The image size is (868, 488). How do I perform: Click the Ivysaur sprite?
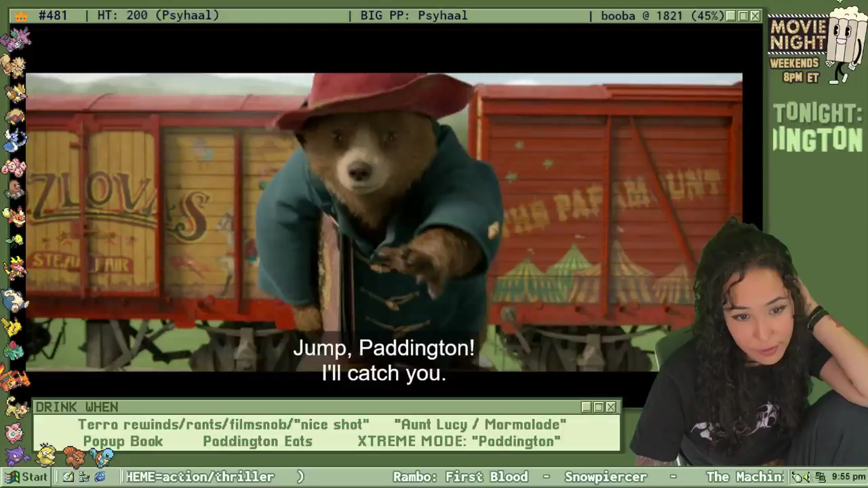click(x=14, y=351)
